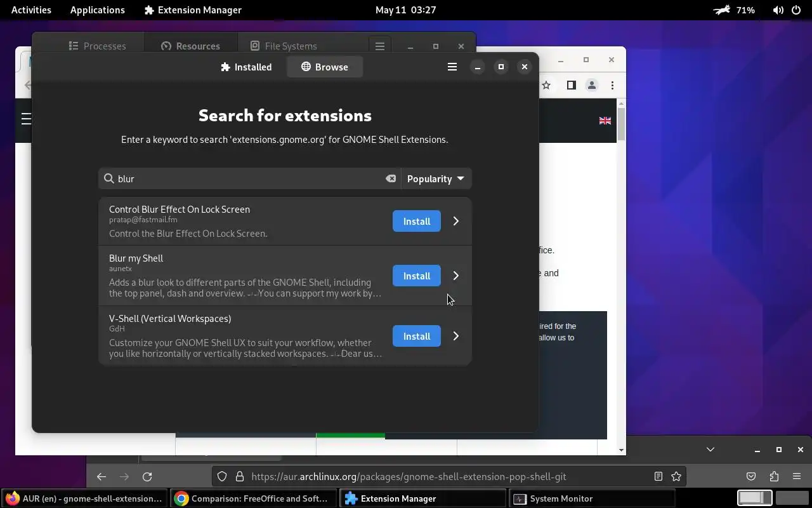Open Firefox extensions puzzle icon
812x508 pixels.
[x=774, y=476]
